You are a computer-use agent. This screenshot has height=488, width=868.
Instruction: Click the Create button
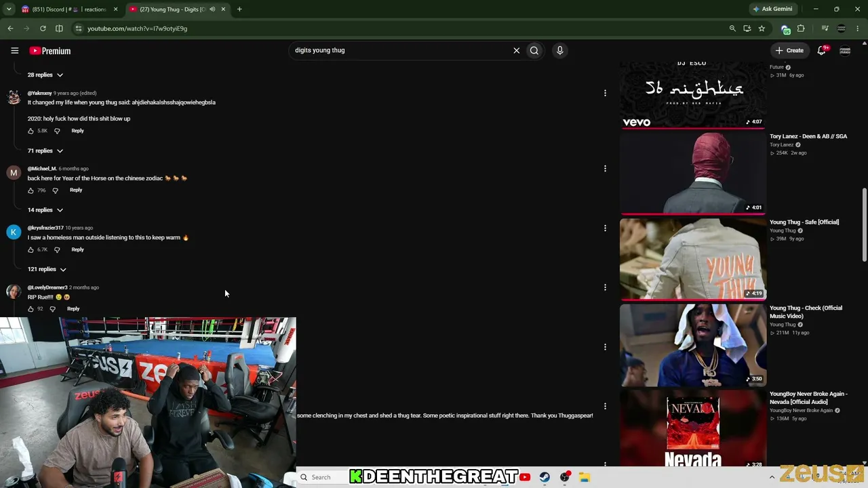789,50
